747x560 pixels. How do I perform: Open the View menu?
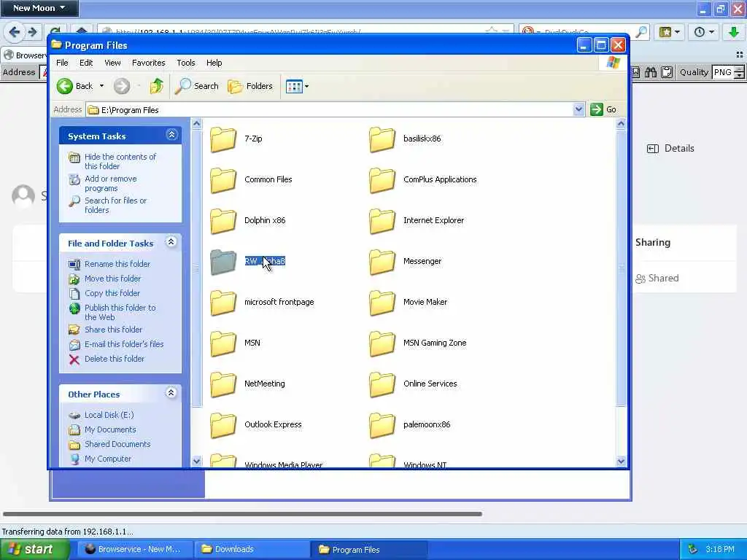coord(112,63)
